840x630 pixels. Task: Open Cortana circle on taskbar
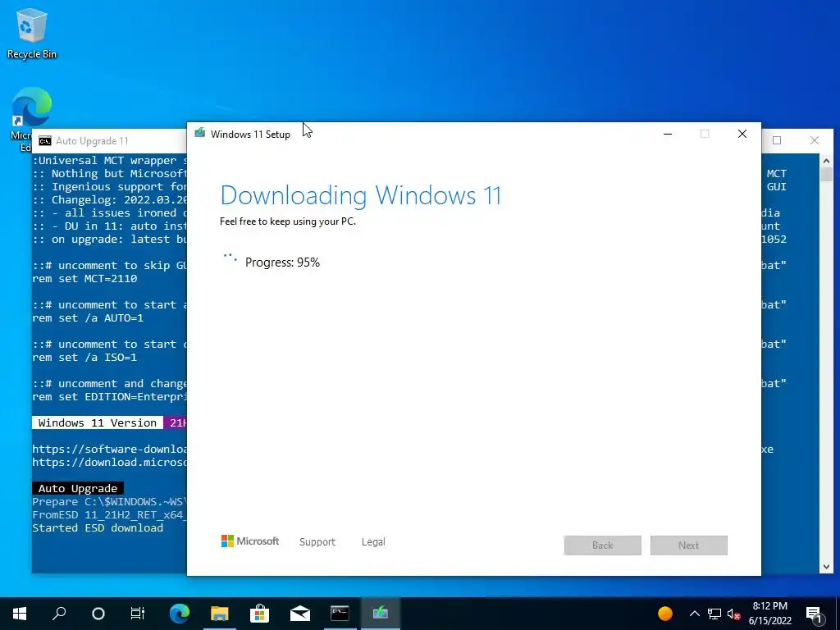coord(98,614)
